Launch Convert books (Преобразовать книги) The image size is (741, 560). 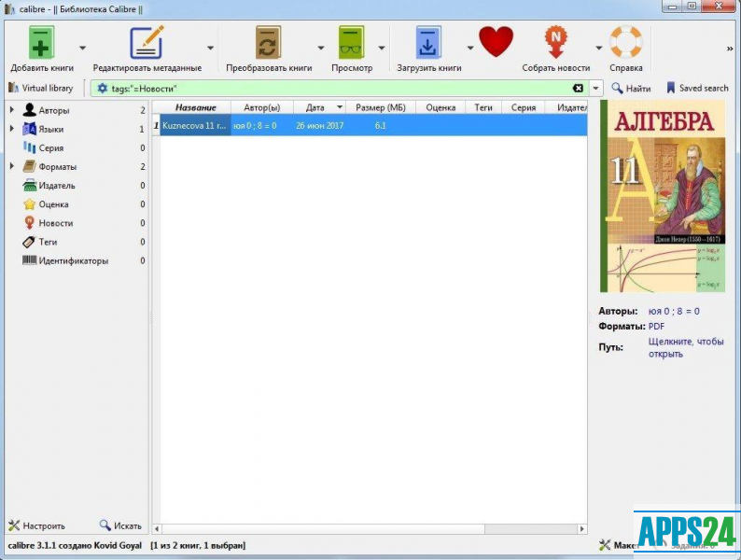tap(269, 49)
